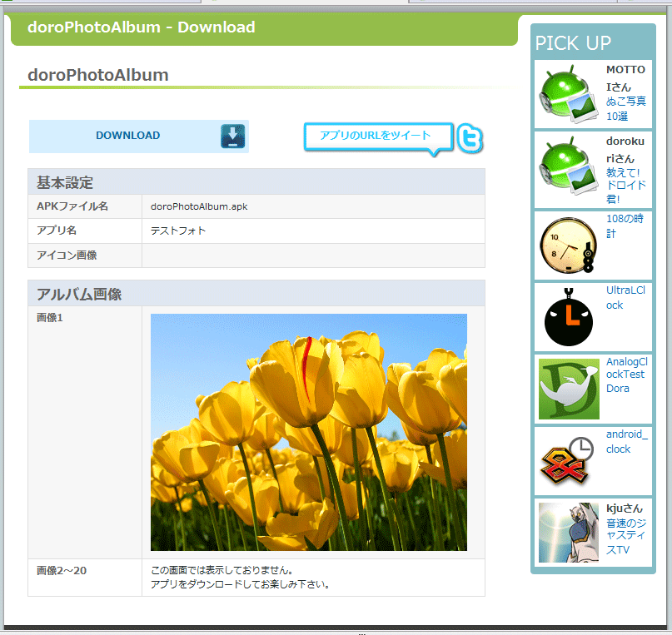Click the android_clock red emblem icon
The image size is (672, 635).
[x=567, y=461]
